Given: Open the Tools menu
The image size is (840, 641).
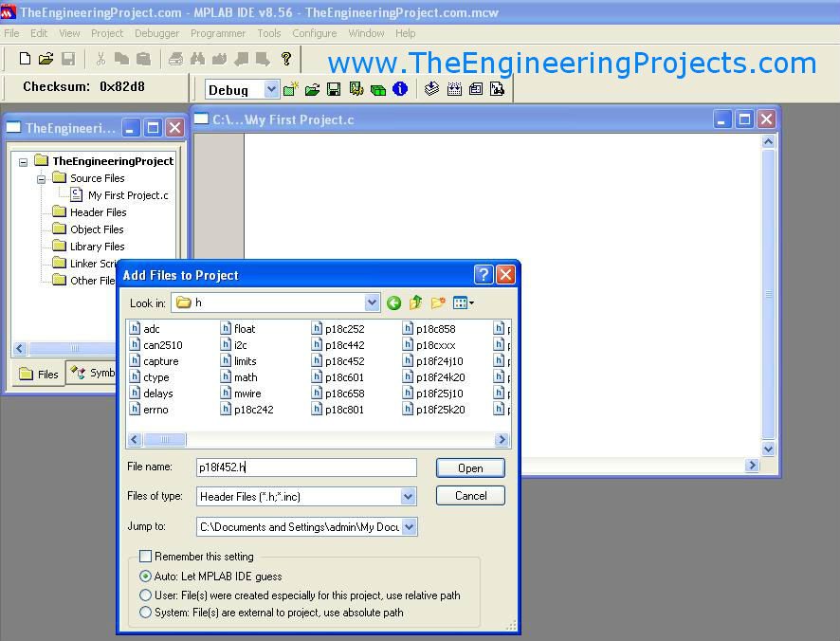Looking at the screenshot, I should coord(269,33).
